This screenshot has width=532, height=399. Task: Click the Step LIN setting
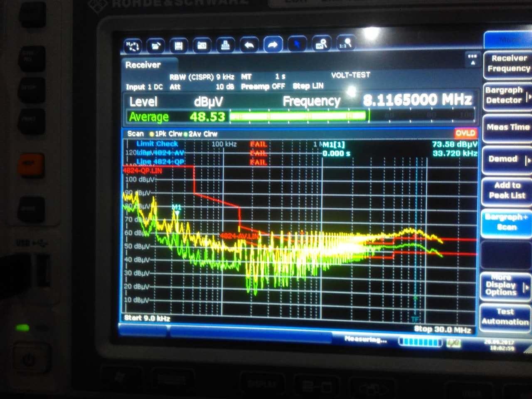click(x=308, y=86)
